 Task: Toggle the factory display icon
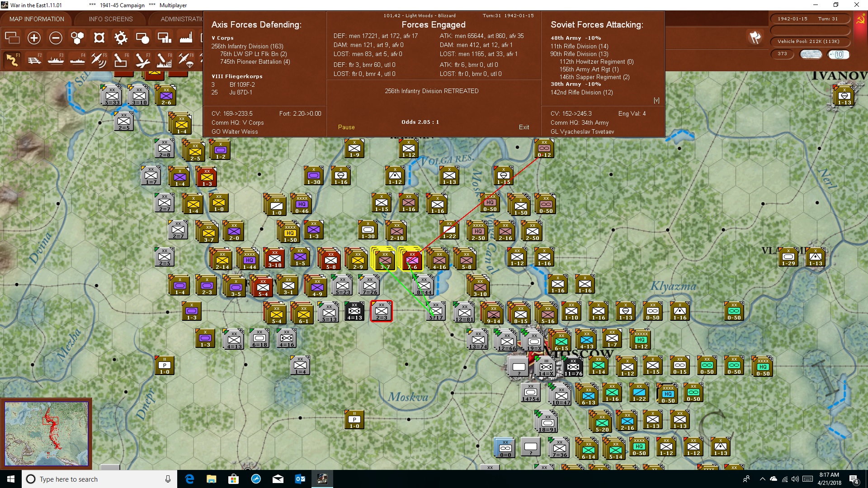click(186, 38)
